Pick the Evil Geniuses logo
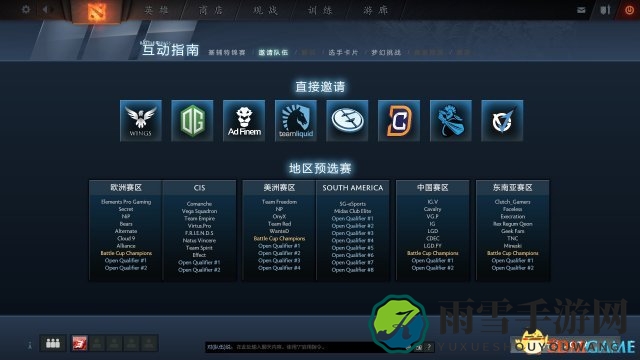This screenshot has width=640, height=360. point(347,120)
